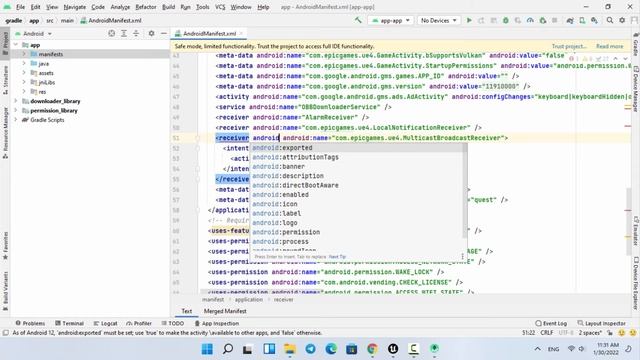Click Read more link in banner
The width and height of the screenshot is (640, 360).
(x=609, y=46)
